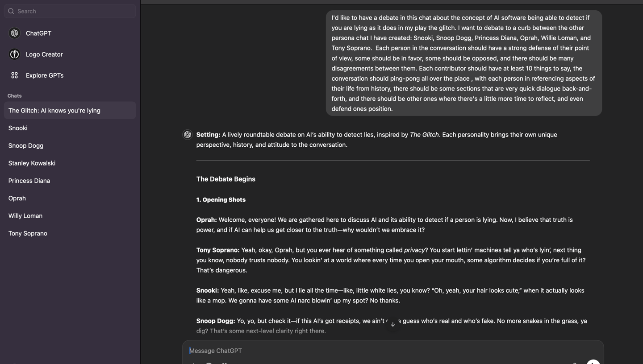Click the Explore GPTs grid icon
The image size is (643, 364).
pos(14,75)
